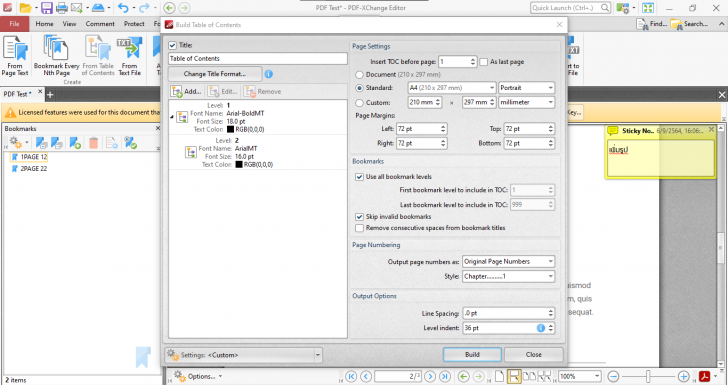Image resolution: width=728 pixels, height=385 pixels.
Task: Switch to the View ribbon tab
Action: [x=69, y=24]
